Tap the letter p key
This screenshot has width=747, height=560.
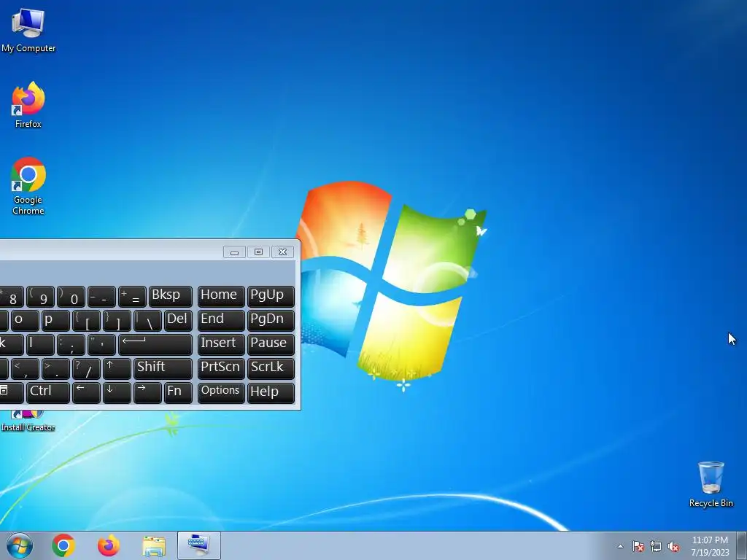(55, 320)
